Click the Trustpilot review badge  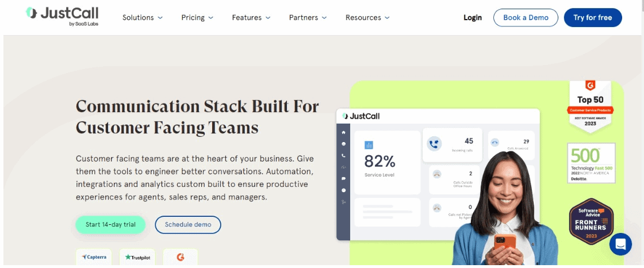tap(137, 257)
